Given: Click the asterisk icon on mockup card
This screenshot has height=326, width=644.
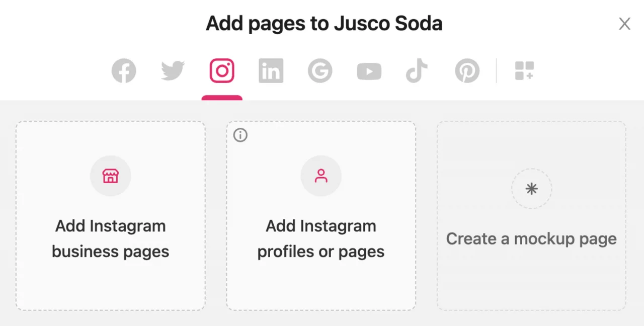Looking at the screenshot, I should pos(531,189).
